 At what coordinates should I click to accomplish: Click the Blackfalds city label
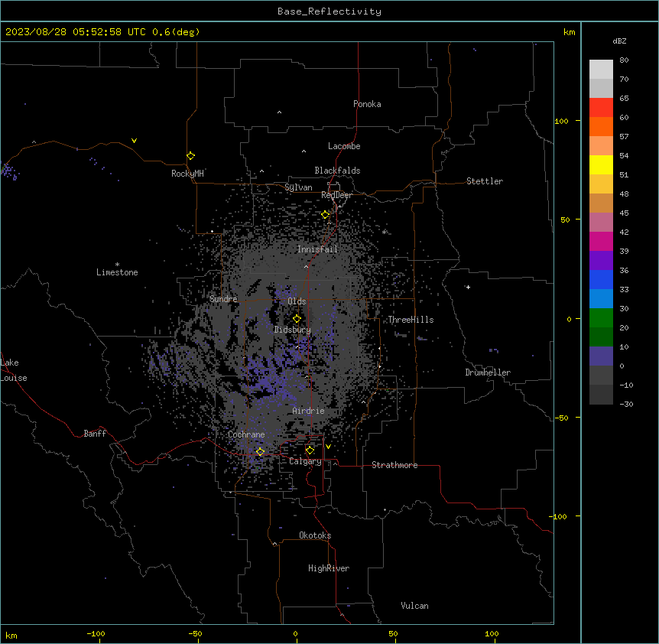[x=337, y=171]
